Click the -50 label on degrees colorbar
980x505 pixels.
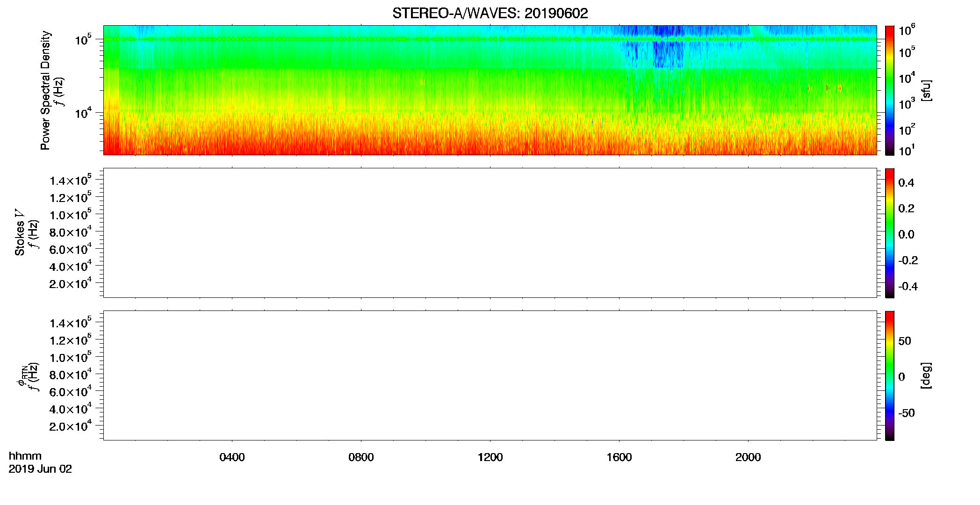(x=907, y=413)
